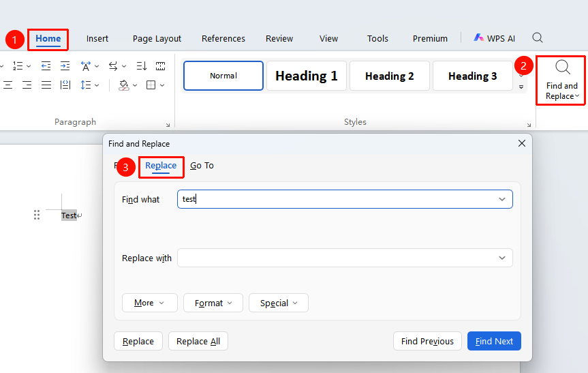Open the Insert ribbon tab
Viewport: 588px width, 373px height.
[97, 39]
